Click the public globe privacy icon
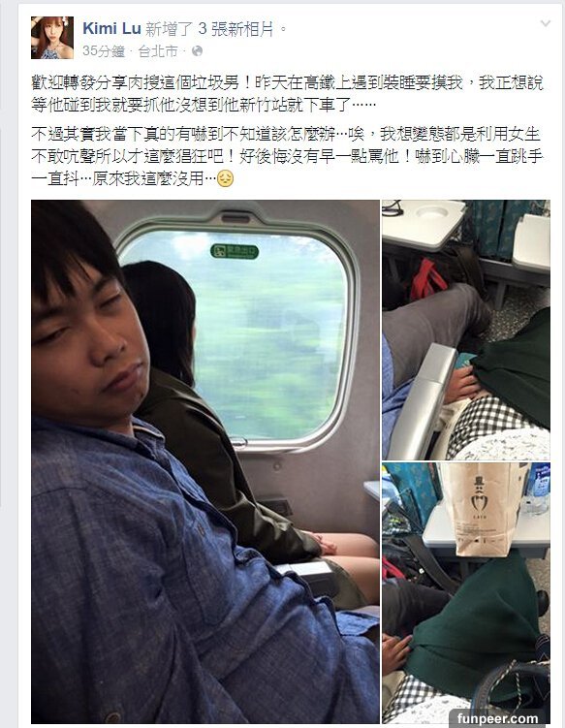This screenshot has width=565, height=728. click(x=197, y=51)
